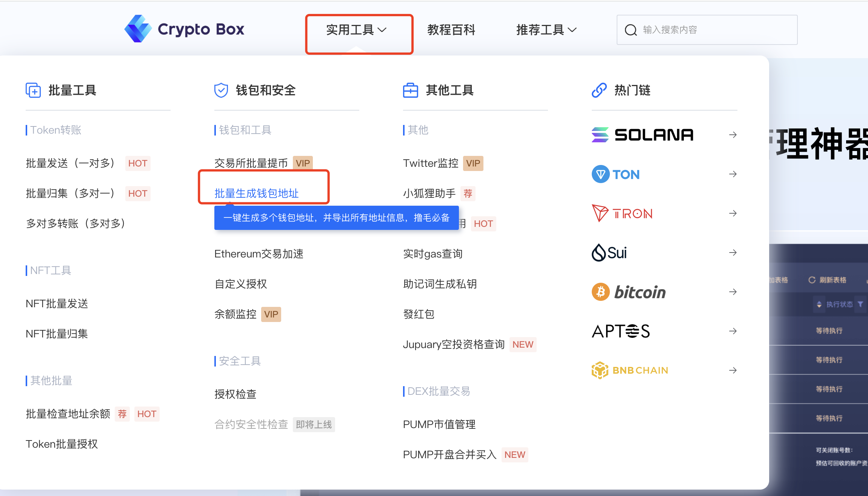Screen dimensions: 868x496
Task: Click the 其他工具 briefcase icon
Action: coord(411,90)
